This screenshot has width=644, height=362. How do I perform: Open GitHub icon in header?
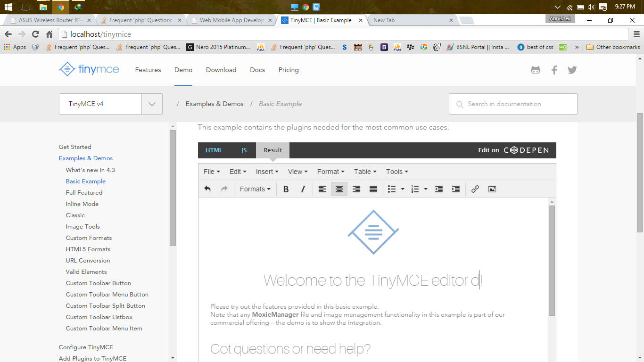[x=536, y=70]
